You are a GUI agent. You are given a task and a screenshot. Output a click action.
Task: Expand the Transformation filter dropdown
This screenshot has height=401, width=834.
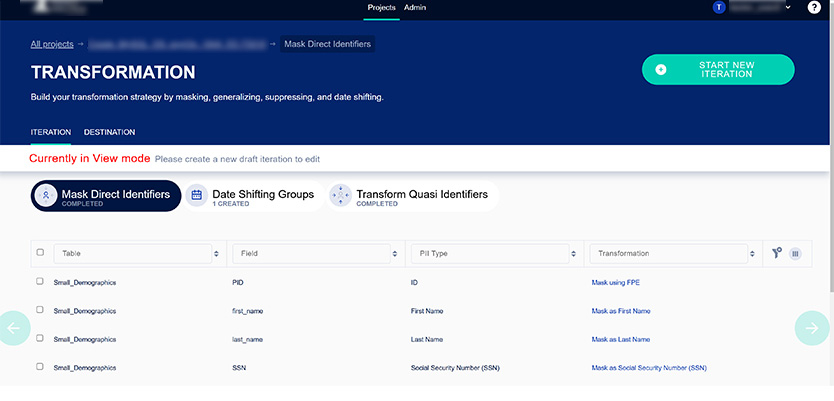tap(752, 254)
